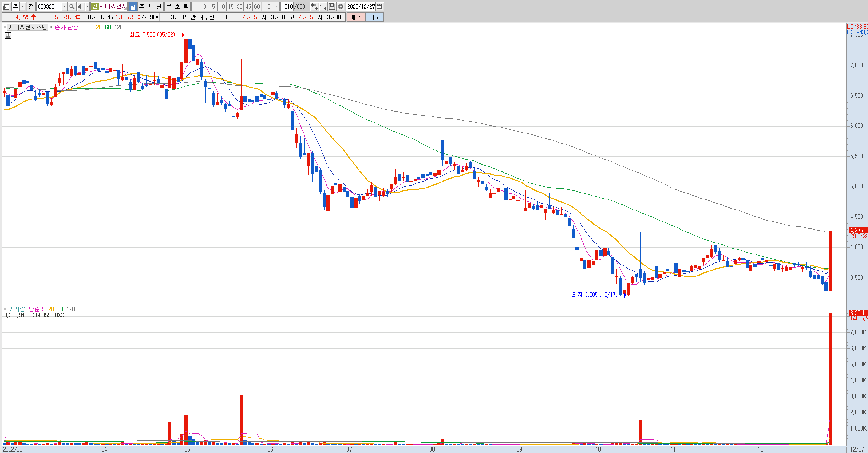868x453 pixels.
Task: Switch to the 초 second period
Action: [x=177, y=6]
